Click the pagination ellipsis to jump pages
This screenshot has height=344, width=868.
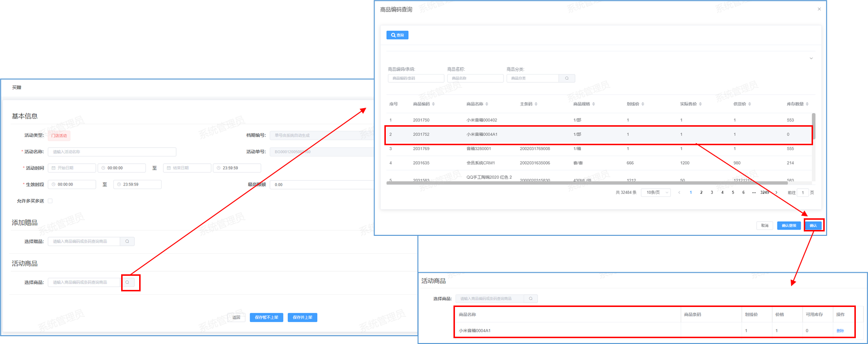[x=754, y=192]
